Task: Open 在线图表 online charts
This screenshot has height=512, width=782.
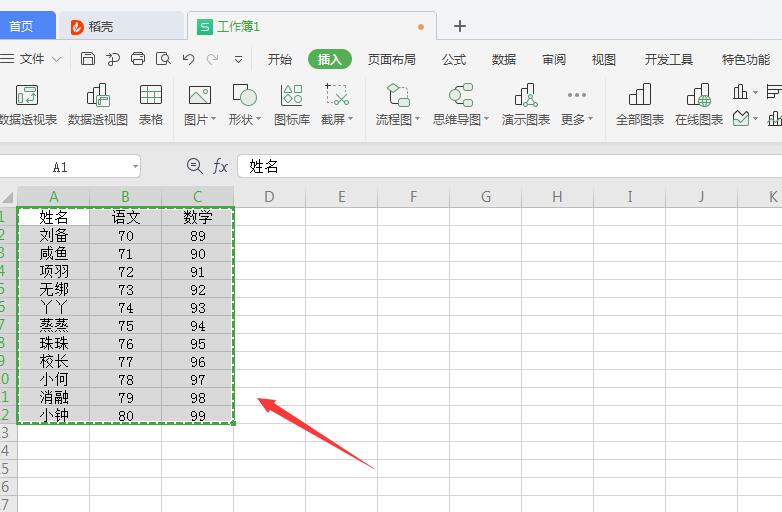Action: (x=699, y=105)
